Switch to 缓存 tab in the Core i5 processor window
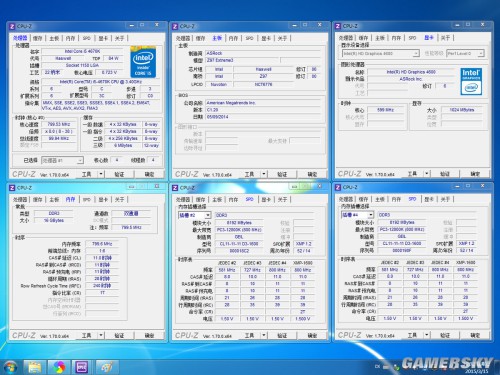 click(37, 38)
